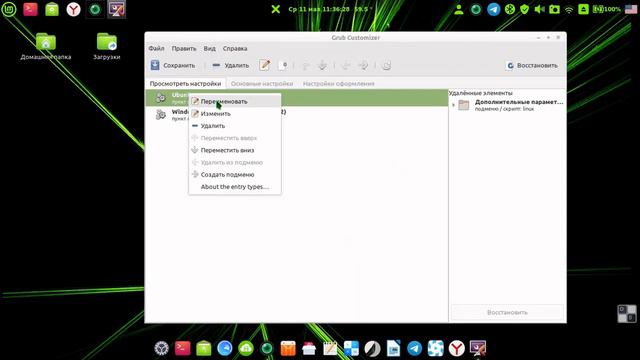Click the user account tray icon
The image size is (640, 360).
(459, 9)
